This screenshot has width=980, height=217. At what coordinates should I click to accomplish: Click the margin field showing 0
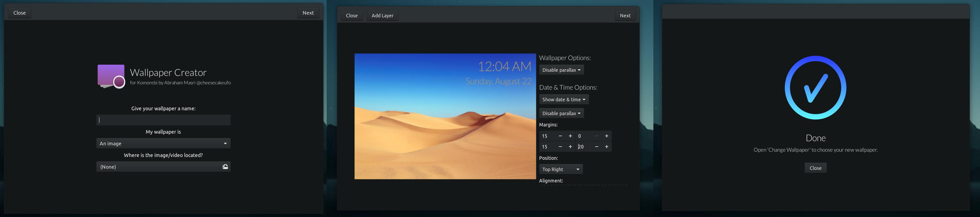click(x=584, y=136)
